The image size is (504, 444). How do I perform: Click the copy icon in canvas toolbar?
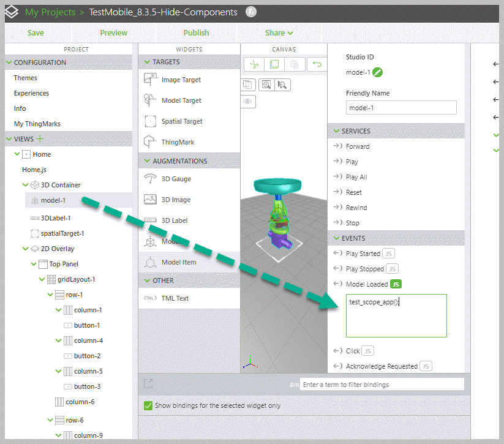[x=274, y=64]
